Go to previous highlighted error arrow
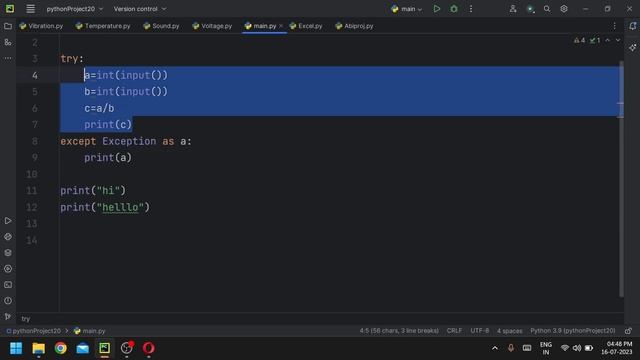Image resolution: width=640 pixels, height=360 pixels. point(608,40)
